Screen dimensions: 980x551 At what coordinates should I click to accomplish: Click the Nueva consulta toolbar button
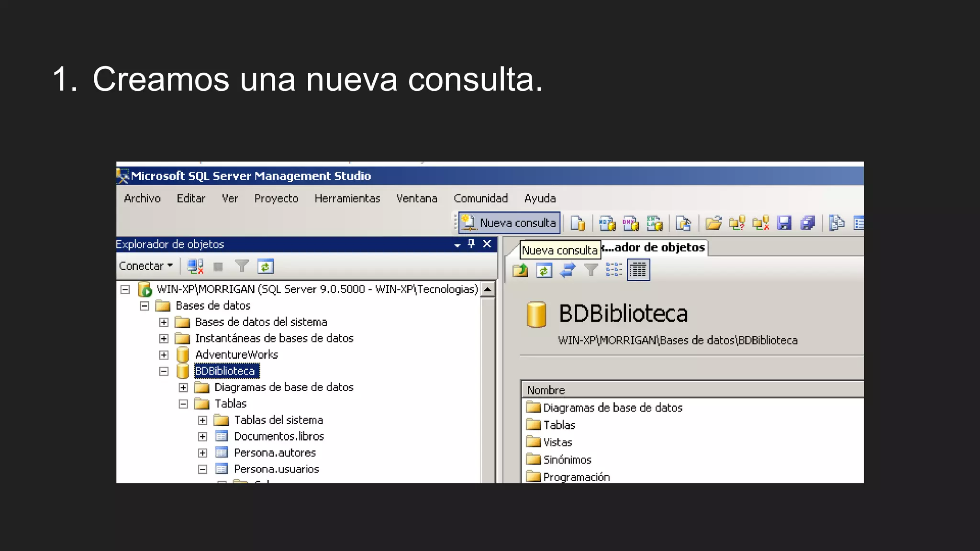509,223
